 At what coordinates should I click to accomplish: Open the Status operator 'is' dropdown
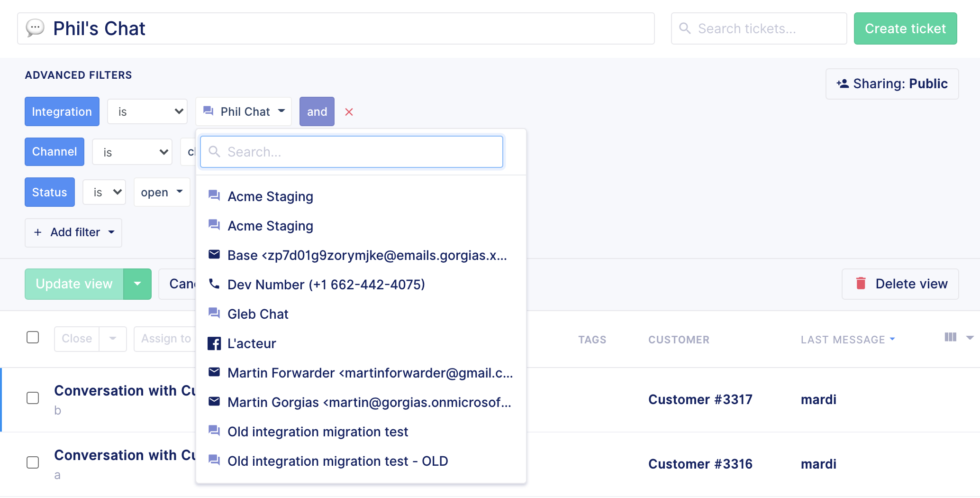pos(104,192)
